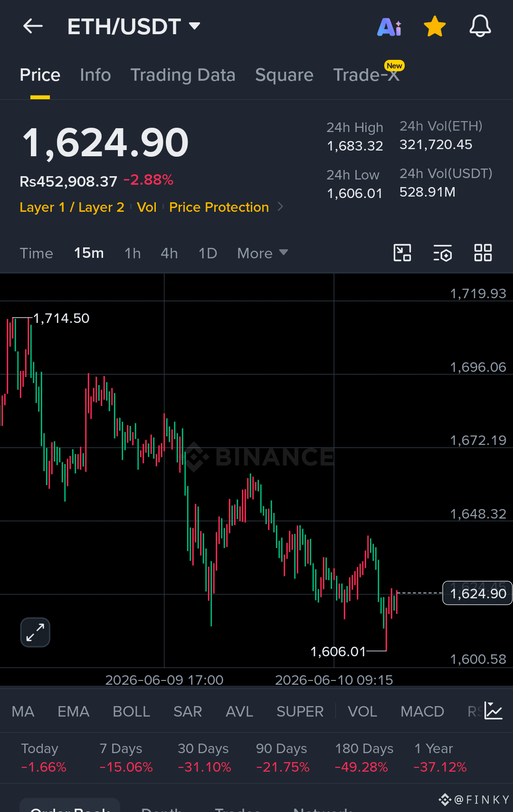The width and height of the screenshot is (513, 812).
Task: Open chart settings icon
Action: (443, 253)
